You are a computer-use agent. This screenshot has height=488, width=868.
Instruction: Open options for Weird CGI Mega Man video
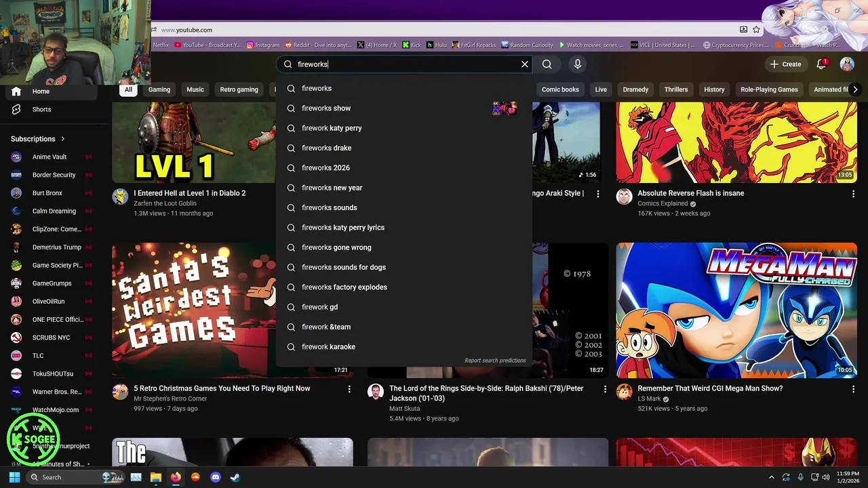(x=853, y=390)
